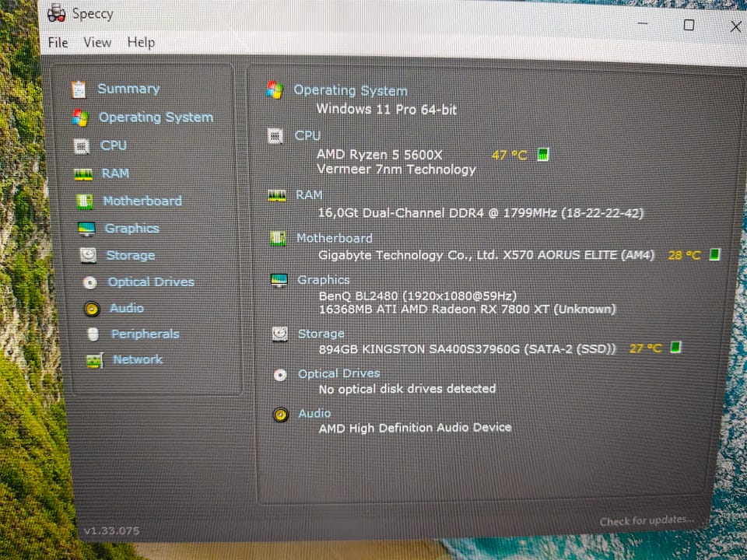Screen dimensions: 747x560
Task: Go to the CPU section in sidebar
Action: point(114,145)
